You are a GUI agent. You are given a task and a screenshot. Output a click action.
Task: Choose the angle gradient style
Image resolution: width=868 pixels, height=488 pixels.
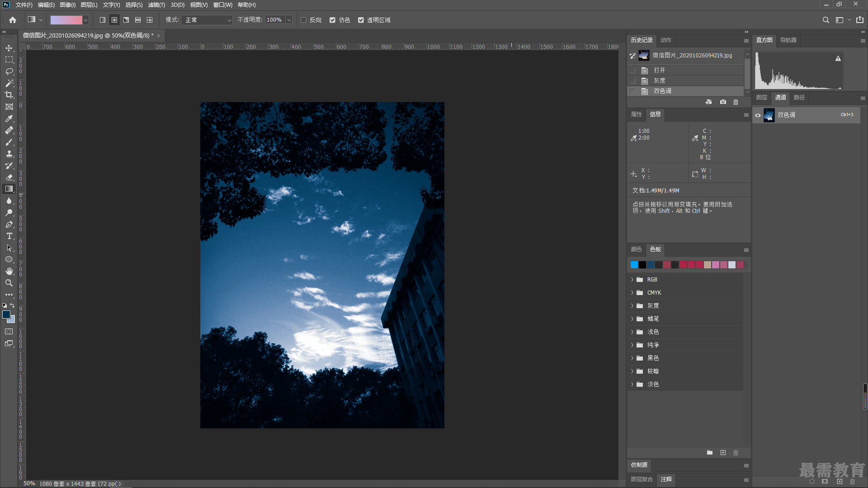(126, 20)
